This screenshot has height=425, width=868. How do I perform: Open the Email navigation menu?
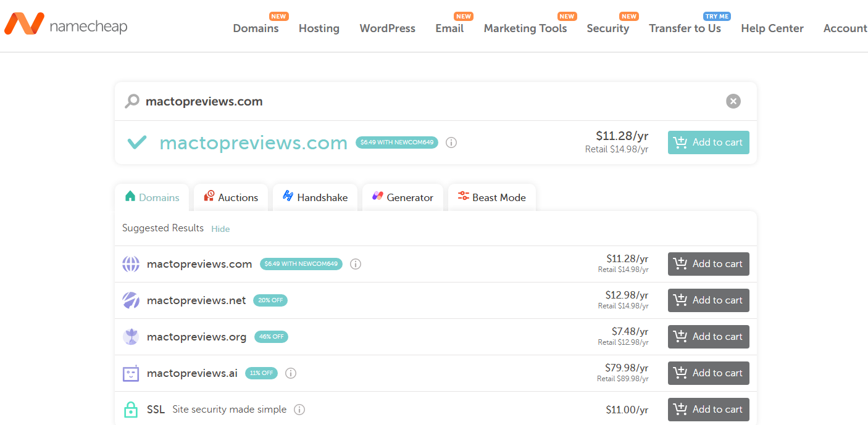point(449,28)
